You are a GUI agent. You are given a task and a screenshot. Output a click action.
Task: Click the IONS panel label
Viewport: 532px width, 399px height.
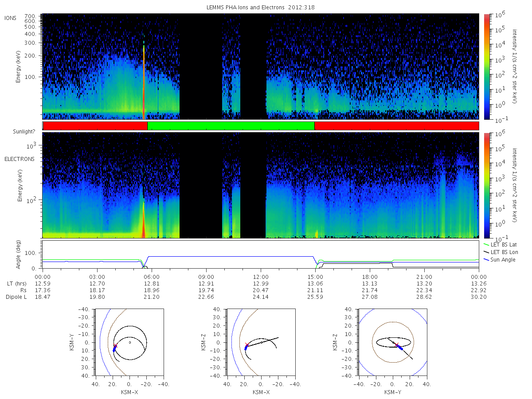pos(11,18)
